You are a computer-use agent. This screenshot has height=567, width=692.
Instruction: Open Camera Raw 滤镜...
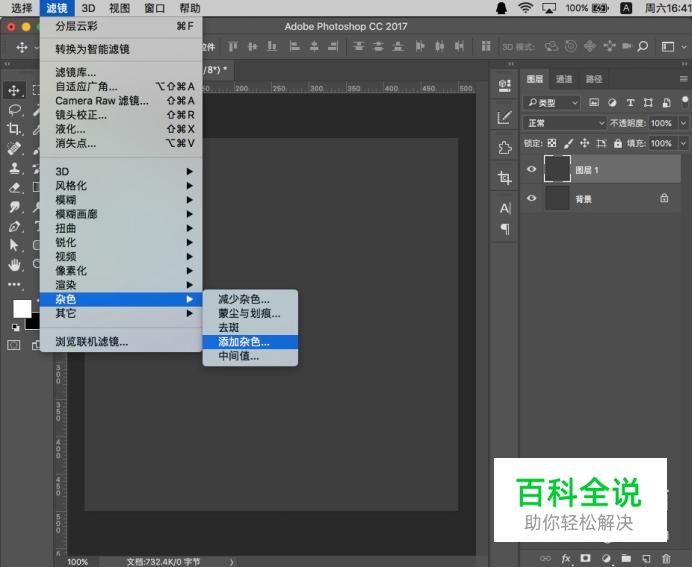point(121,101)
